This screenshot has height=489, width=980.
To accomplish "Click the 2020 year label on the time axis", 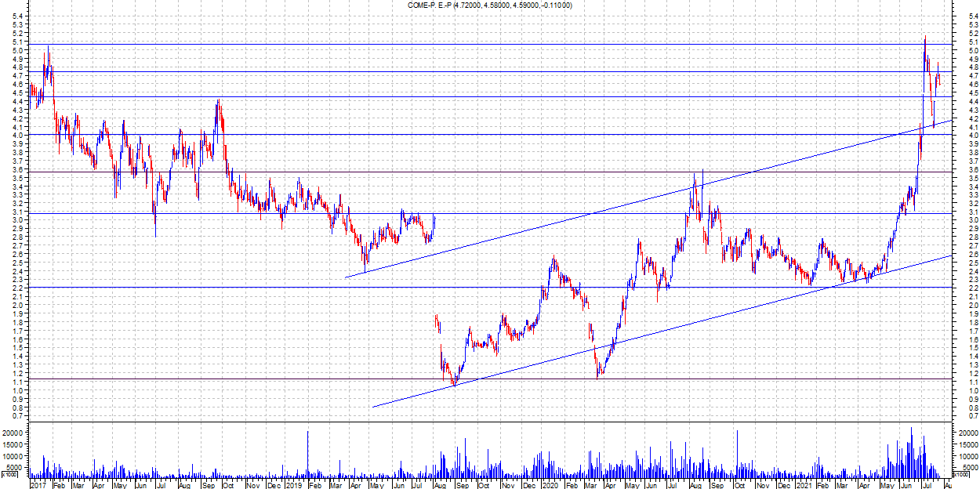I will [549, 485].
